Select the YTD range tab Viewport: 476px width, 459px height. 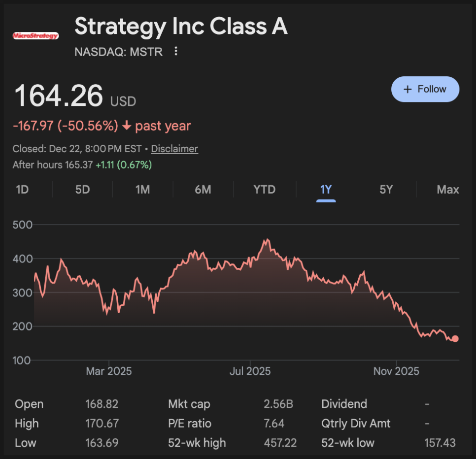[x=264, y=190]
